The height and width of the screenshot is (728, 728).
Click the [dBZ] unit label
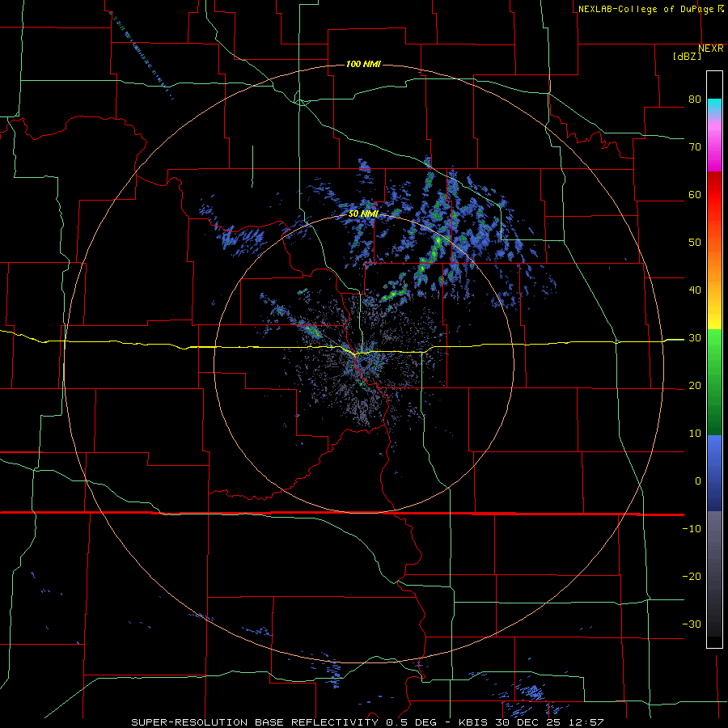click(687, 57)
